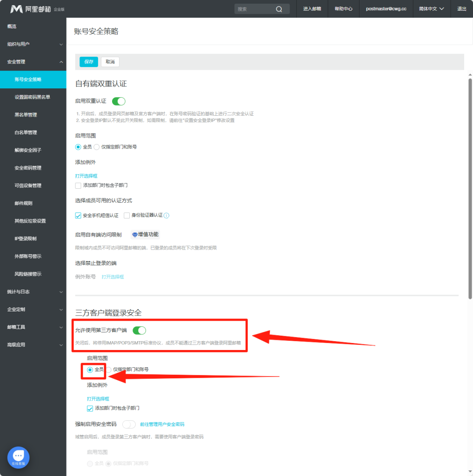The image size is (473, 476).
Task: Turn off 允许使用第三方客户端 switch
Action: click(x=139, y=331)
